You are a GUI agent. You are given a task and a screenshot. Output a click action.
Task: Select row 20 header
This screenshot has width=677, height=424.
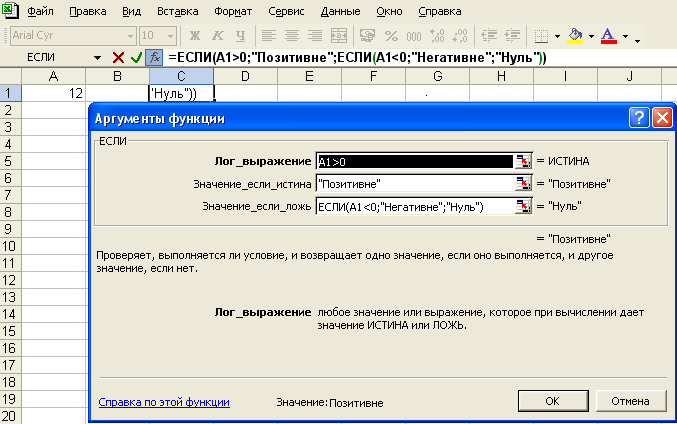point(10,416)
